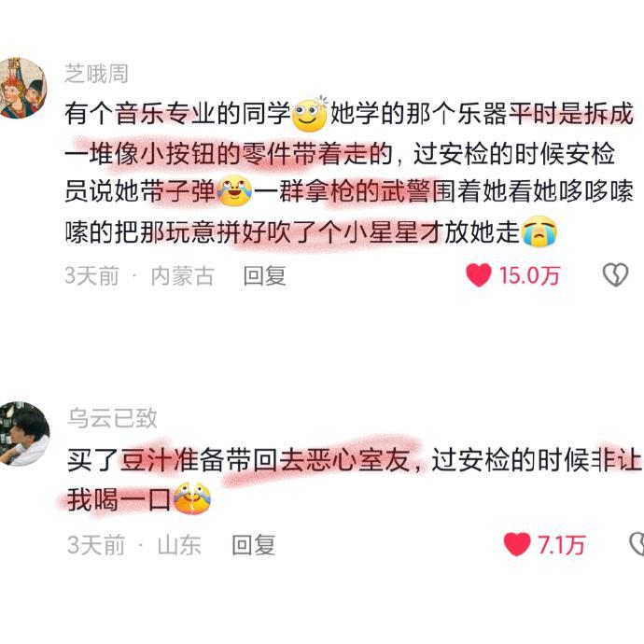
Task: Like the comment by 芝哦周
Action: (x=479, y=274)
